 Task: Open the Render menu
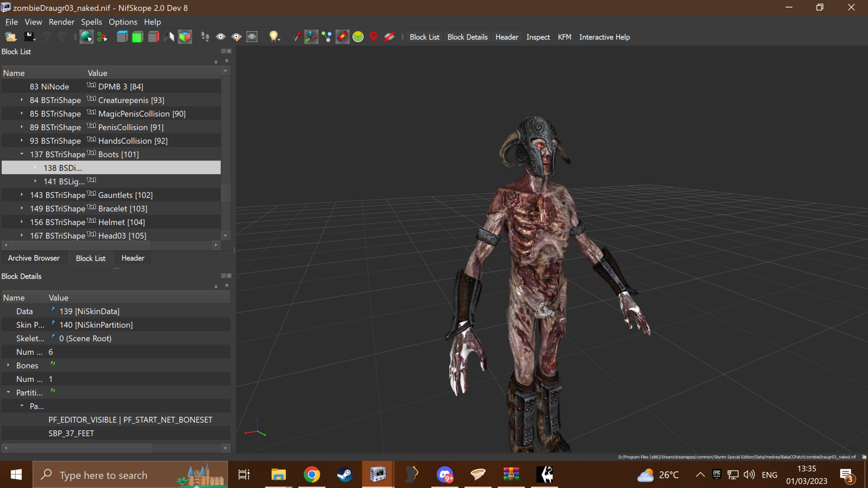(61, 22)
